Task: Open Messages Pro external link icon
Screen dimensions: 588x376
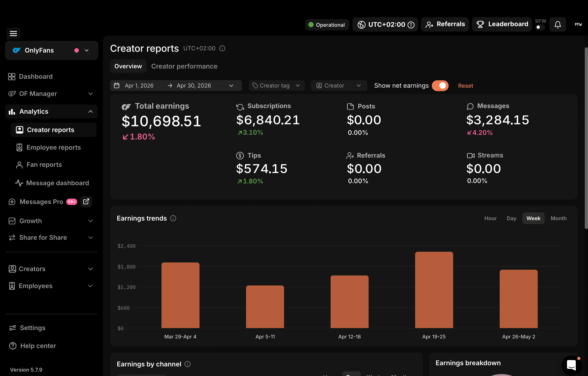Action: tap(86, 202)
